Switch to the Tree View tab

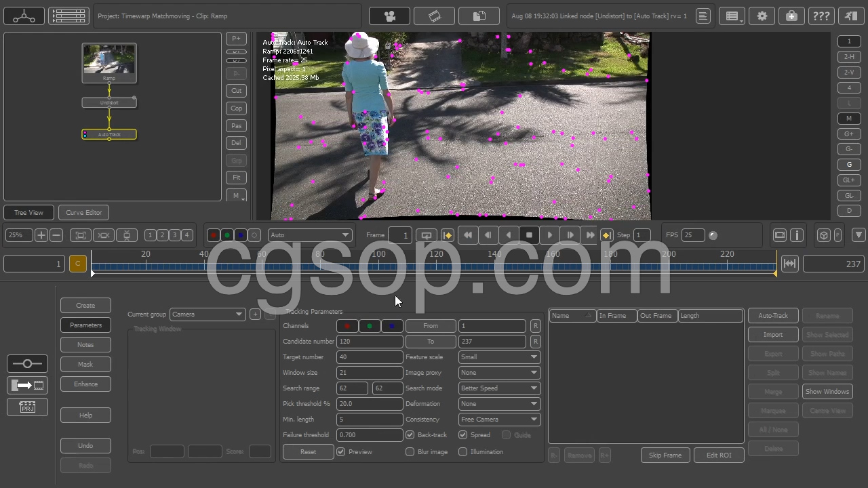click(28, 213)
